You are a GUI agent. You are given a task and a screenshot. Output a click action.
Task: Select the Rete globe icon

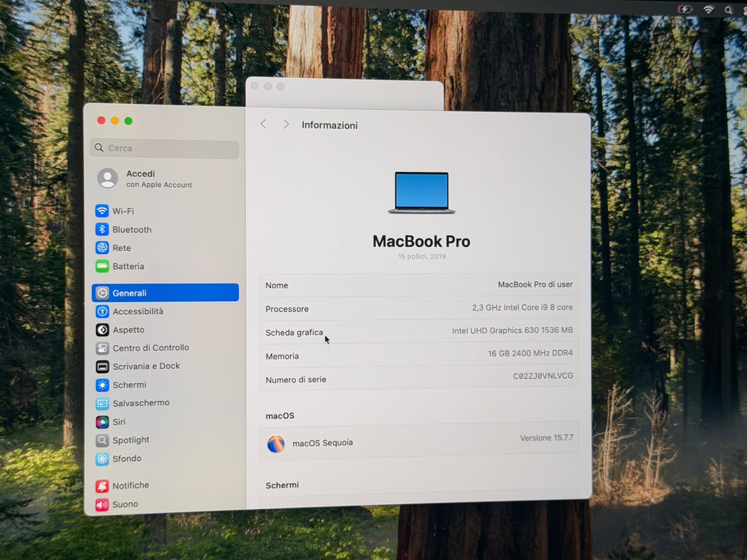[x=102, y=248]
